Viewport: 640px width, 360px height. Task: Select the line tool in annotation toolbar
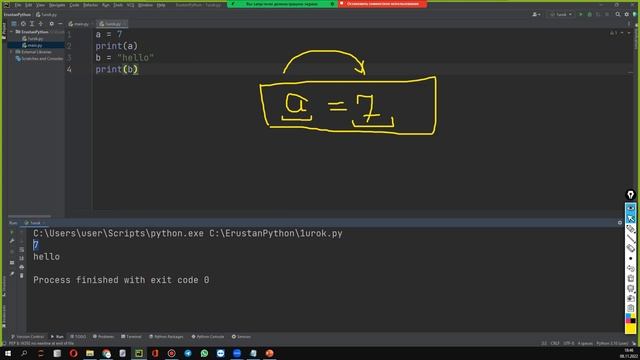click(x=631, y=238)
